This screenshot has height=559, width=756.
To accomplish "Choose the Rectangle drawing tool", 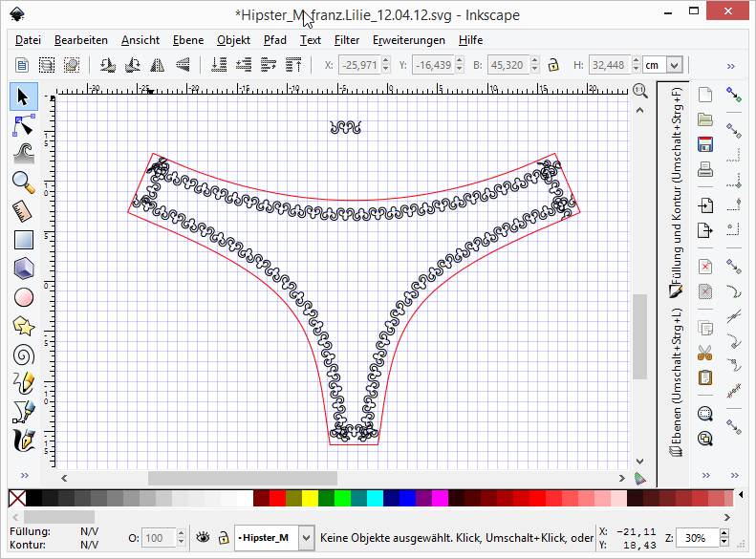I will click(23, 240).
